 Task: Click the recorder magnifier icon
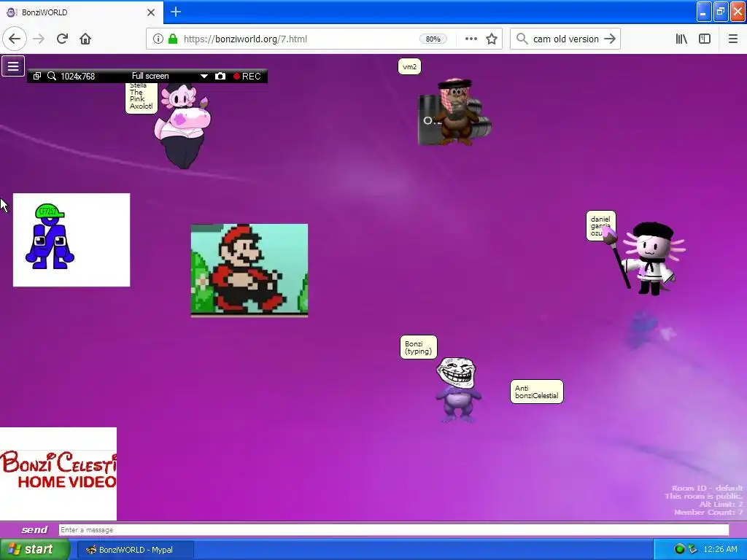tap(52, 76)
